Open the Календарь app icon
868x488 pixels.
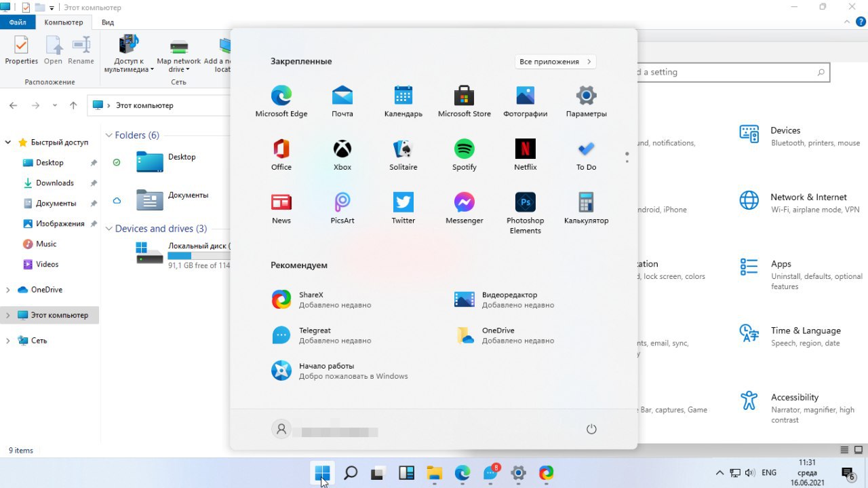[x=403, y=102]
